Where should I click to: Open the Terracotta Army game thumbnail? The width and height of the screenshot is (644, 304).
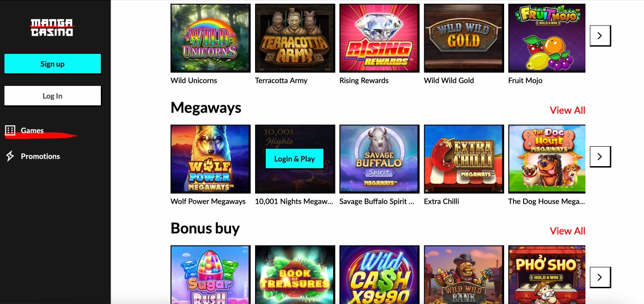pyautogui.click(x=295, y=38)
